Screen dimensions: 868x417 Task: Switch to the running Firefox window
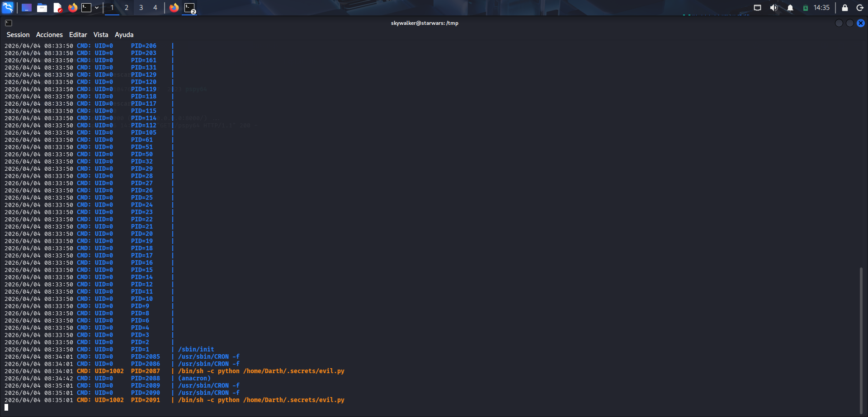coord(174,8)
